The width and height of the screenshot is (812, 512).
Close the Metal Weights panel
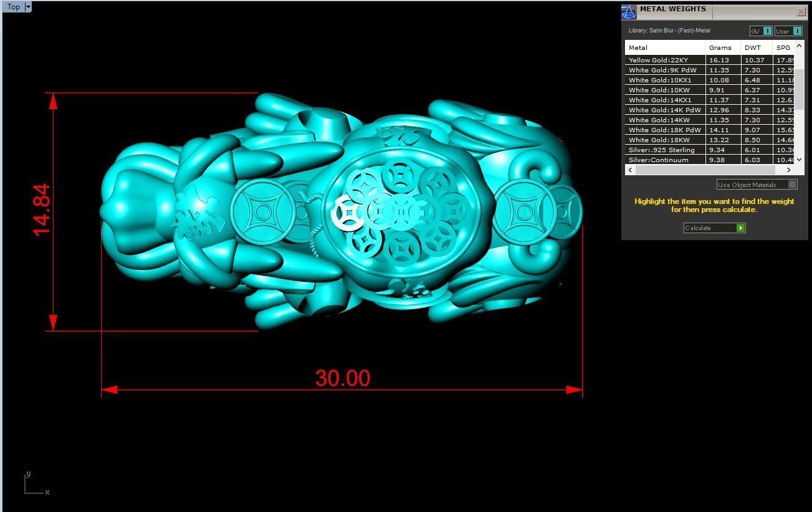pyautogui.click(x=801, y=11)
